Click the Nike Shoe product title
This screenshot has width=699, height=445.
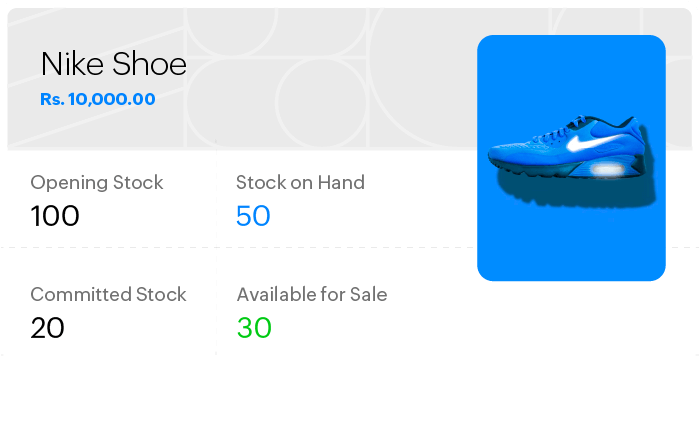coord(113,65)
